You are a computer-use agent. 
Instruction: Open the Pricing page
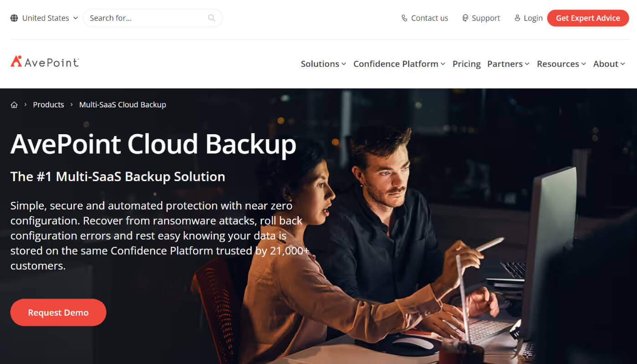click(466, 64)
